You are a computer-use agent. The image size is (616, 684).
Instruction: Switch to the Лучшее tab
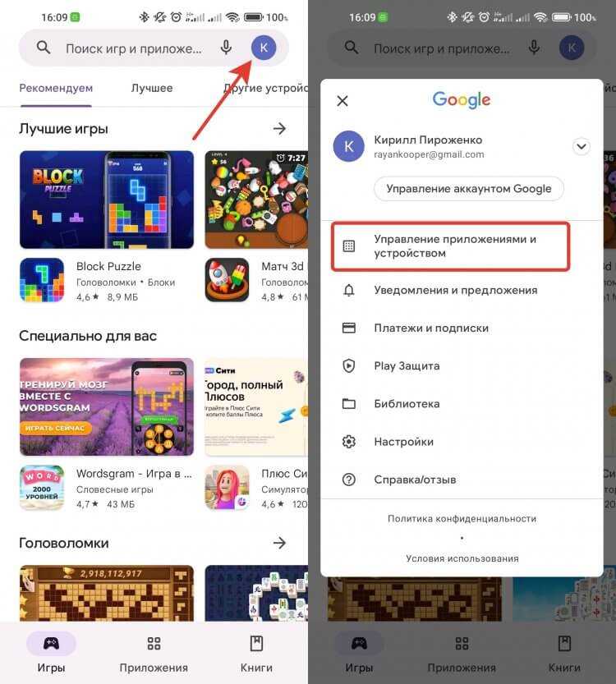pos(152,88)
